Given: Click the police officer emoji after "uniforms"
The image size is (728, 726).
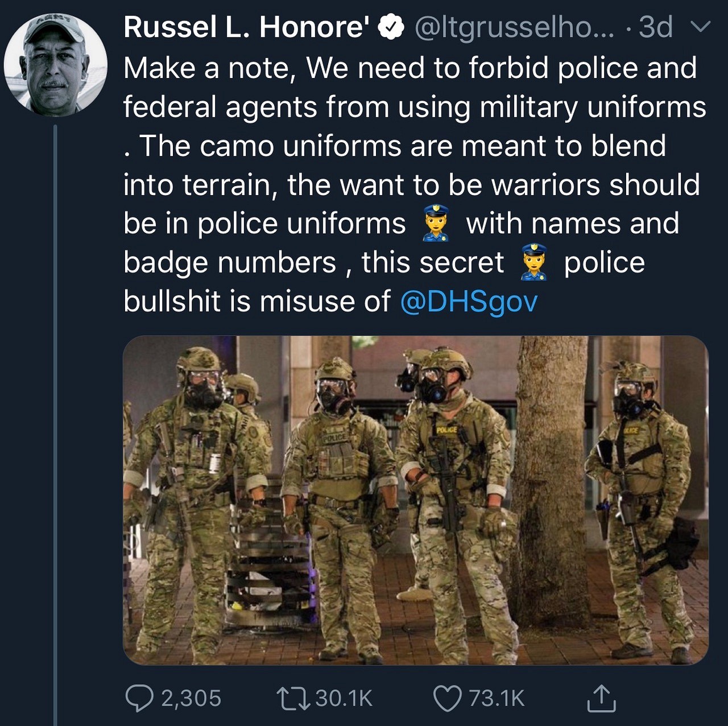Looking at the screenshot, I should [436, 224].
